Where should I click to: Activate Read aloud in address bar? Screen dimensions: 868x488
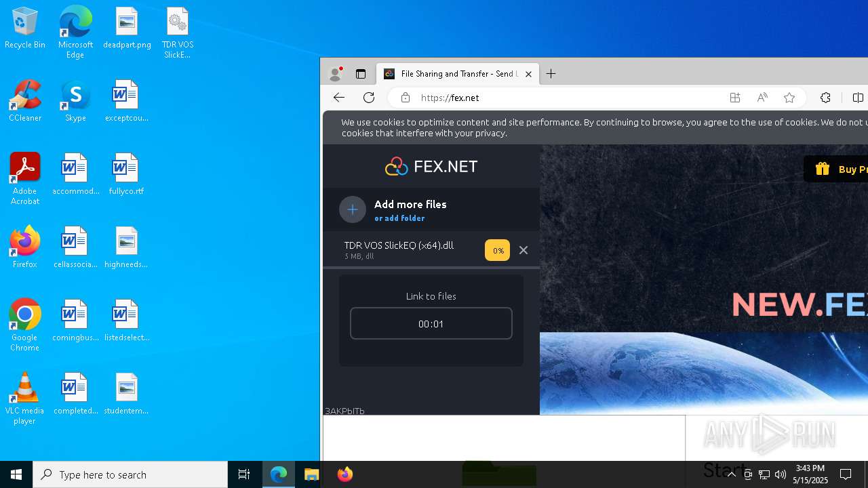(x=762, y=98)
